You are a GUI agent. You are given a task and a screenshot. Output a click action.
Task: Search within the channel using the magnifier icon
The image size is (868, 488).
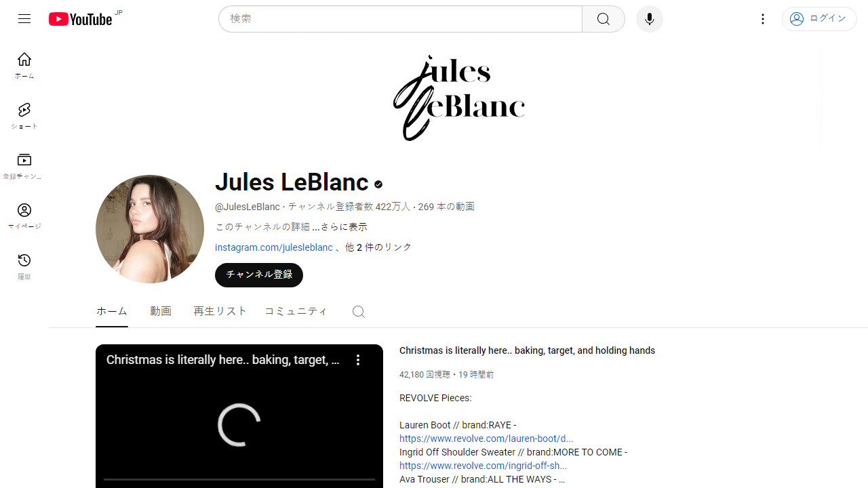pyautogui.click(x=359, y=312)
